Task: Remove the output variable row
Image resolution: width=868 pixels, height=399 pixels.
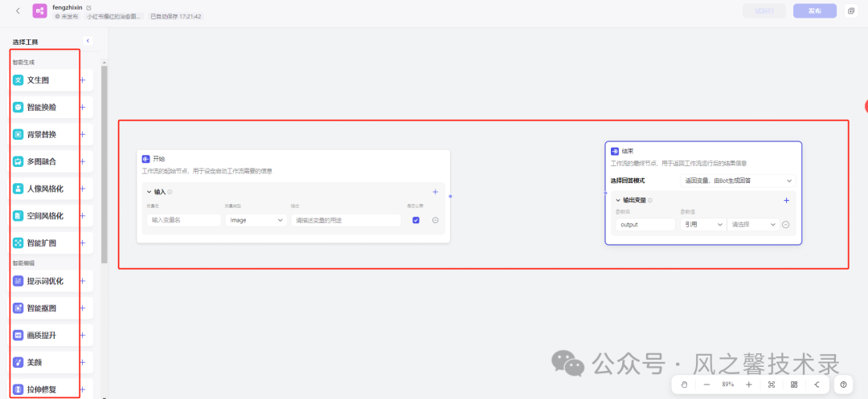Action: 785,224
